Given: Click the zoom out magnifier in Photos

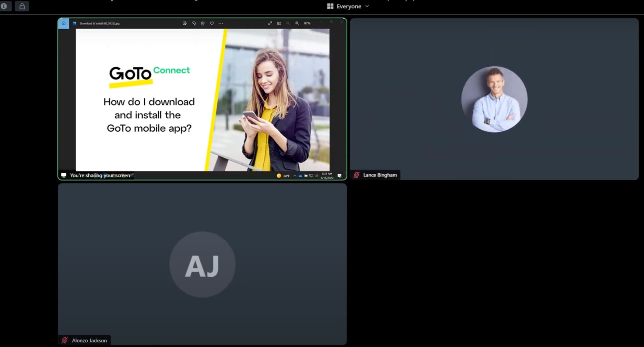Looking at the screenshot, I should pos(288,23).
